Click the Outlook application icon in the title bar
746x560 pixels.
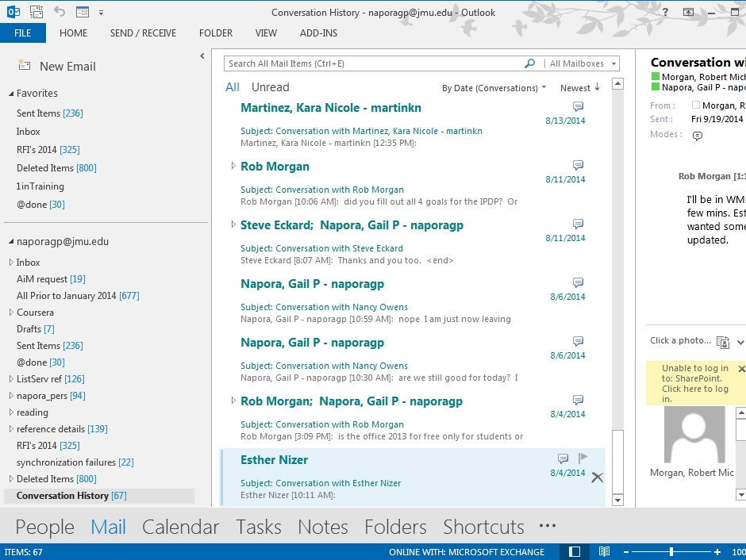[x=13, y=12]
